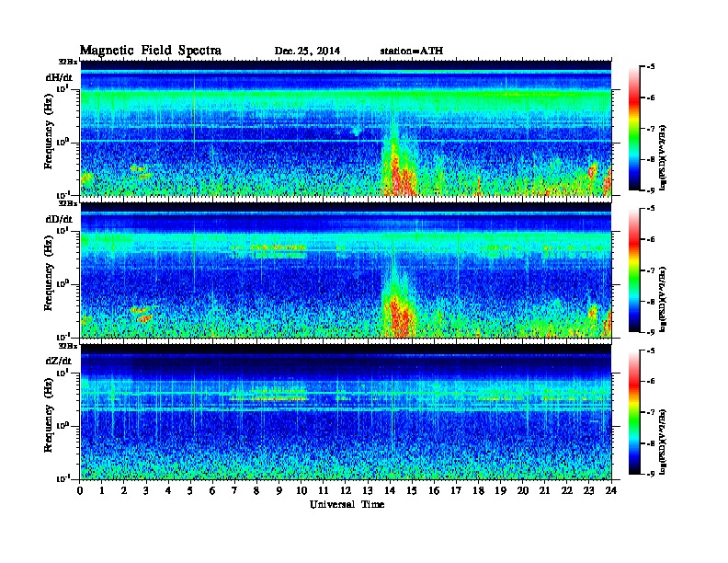Click the dH/dt panel color bar
Image resolution: width=728 pixels, height=563 pixels.
[634, 128]
